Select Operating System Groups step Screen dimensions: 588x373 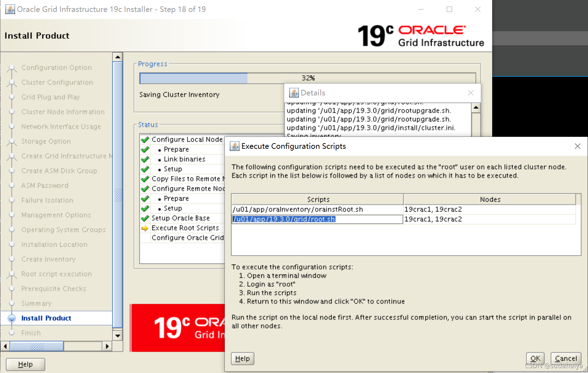pyautogui.click(x=63, y=229)
